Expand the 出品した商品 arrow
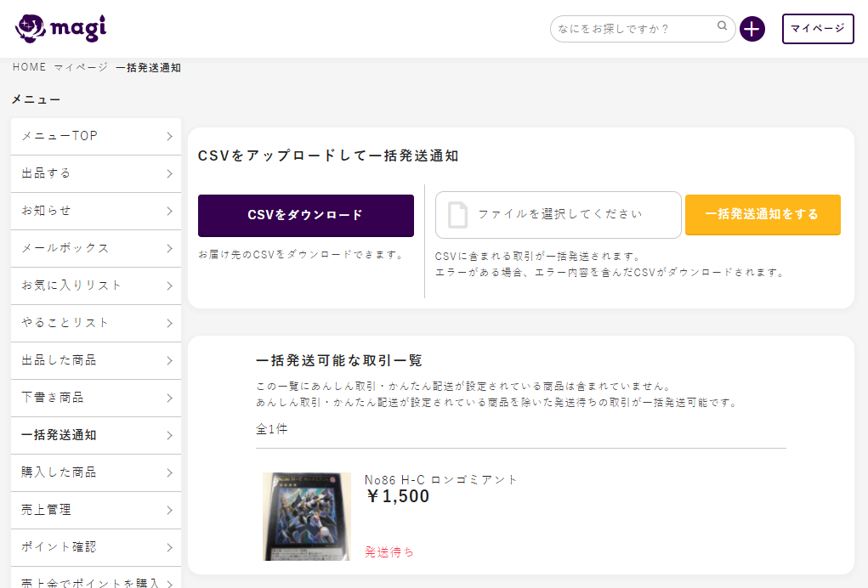 (x=169, y=361)
